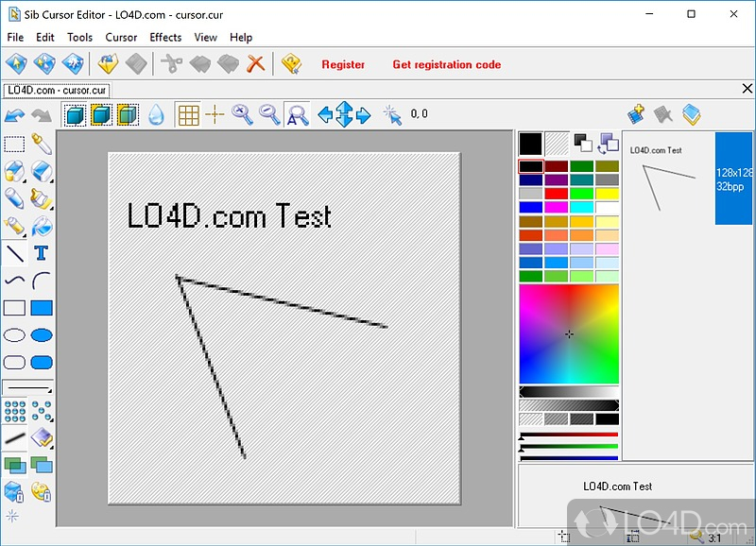The height and width of the screenshot is (546, 756).
Task: Open the Cursor menu
Action: click(x=121, y=37)
